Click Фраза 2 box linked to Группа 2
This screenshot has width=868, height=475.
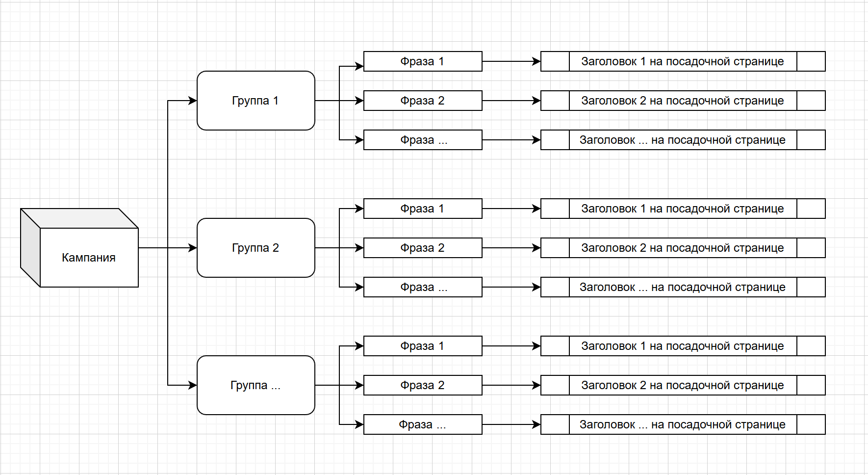(x=423, y=248)
